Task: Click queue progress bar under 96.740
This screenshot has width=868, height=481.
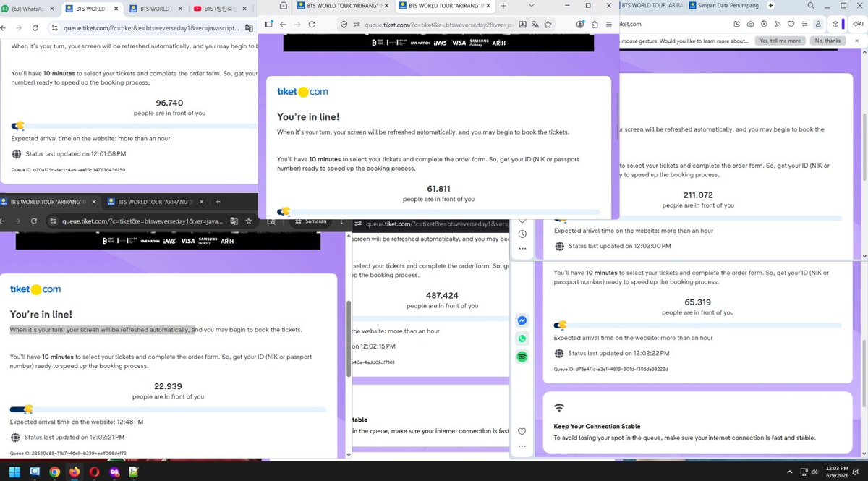Action: (135, 126)
